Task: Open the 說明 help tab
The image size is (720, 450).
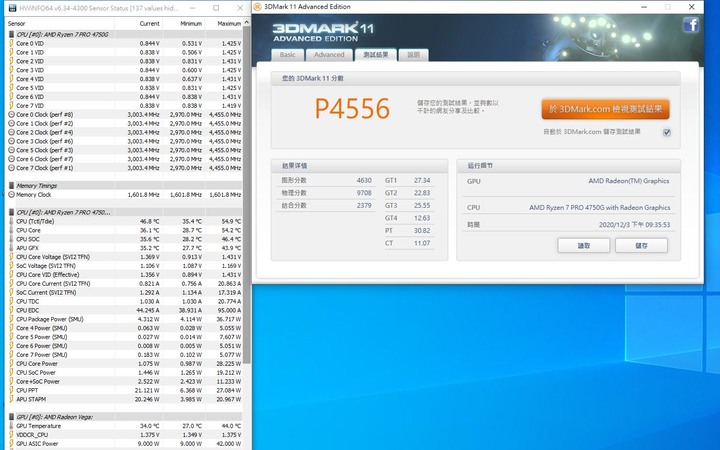Action: point(413,55)
